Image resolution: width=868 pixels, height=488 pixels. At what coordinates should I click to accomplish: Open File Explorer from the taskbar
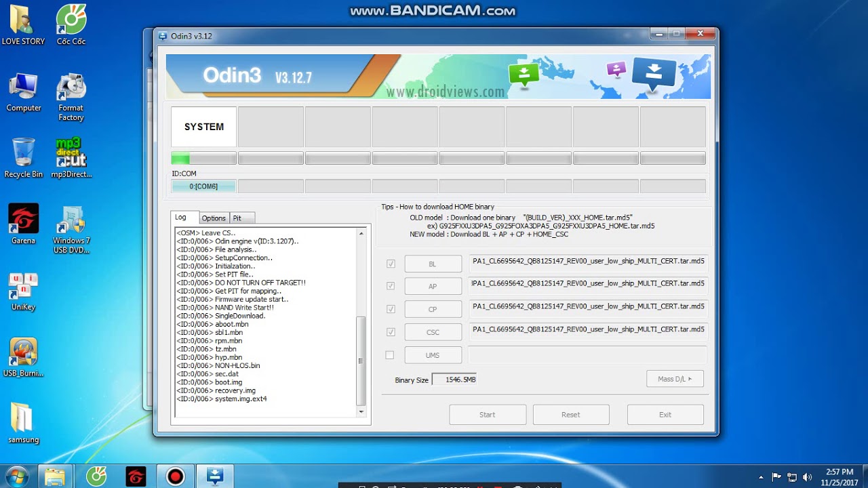click(x=55, y=476)
